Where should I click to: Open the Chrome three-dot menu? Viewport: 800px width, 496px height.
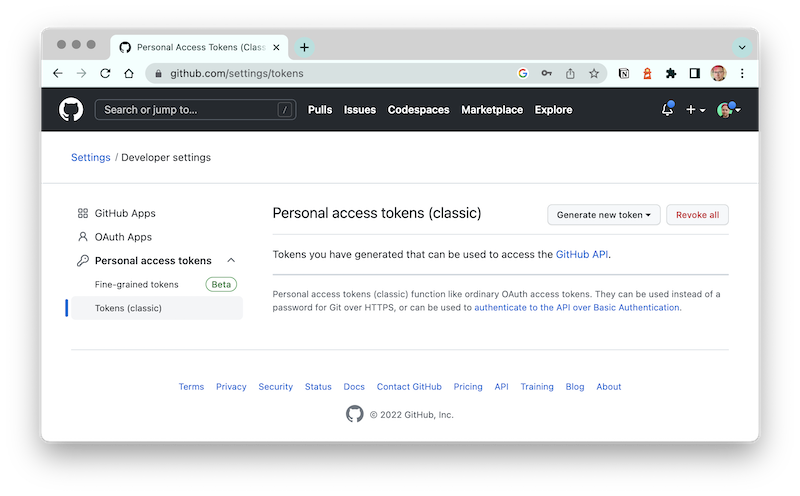(742, 73)
